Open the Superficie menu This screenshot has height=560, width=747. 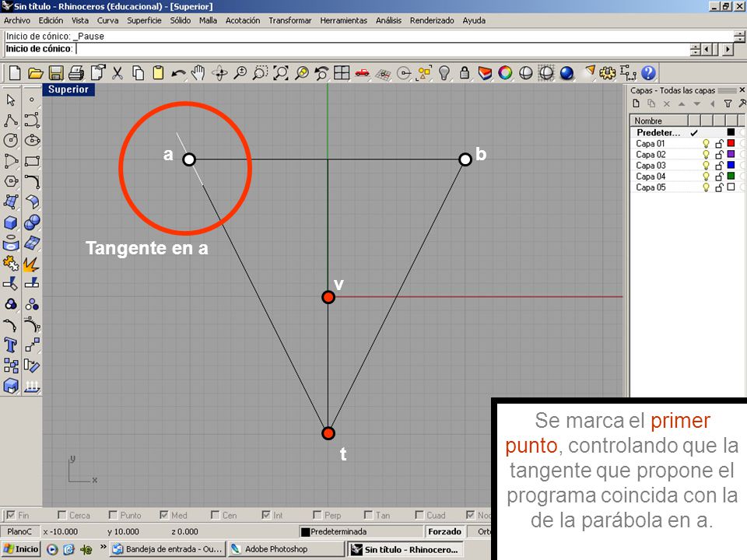click(144, 20)
